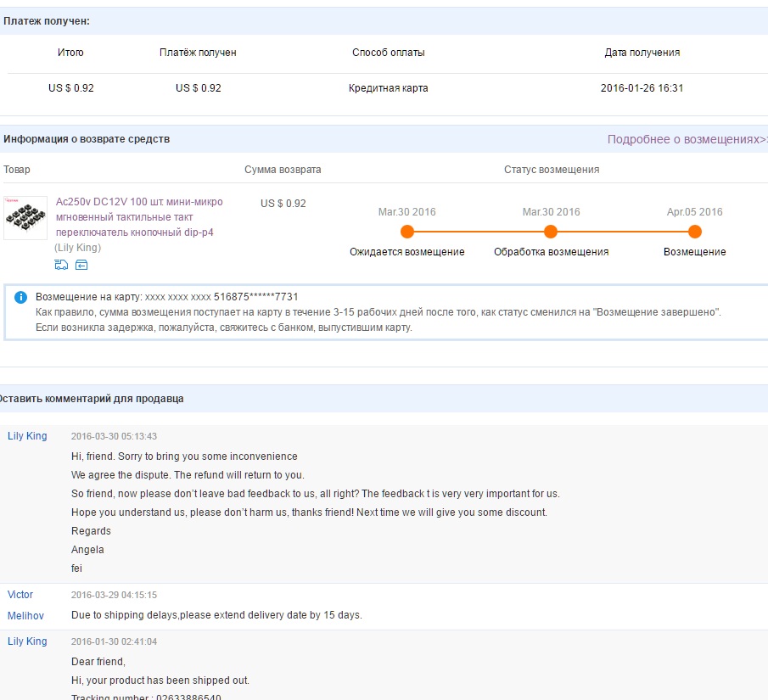
Task: Open product link Ac250v DC12V 100 шт
Action: click(x=139, y=217)
